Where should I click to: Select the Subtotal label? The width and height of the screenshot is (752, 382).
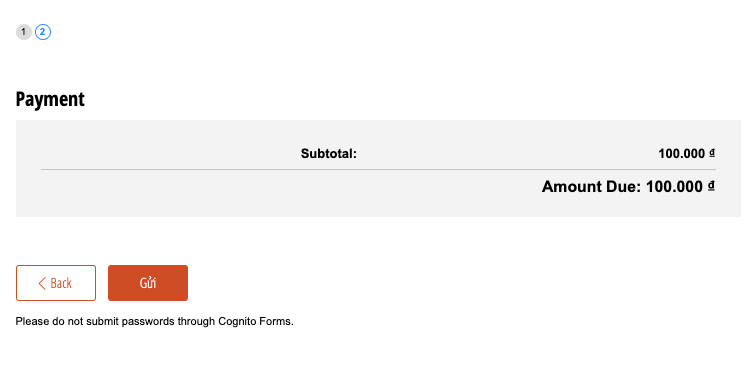coord(329,153)
